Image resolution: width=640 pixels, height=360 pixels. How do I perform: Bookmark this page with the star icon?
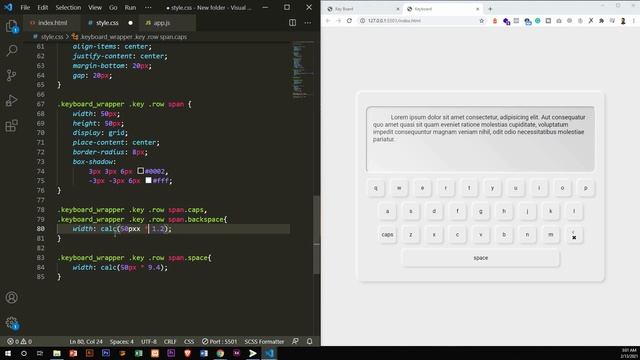pyautogui.click(x=482, y=20)
